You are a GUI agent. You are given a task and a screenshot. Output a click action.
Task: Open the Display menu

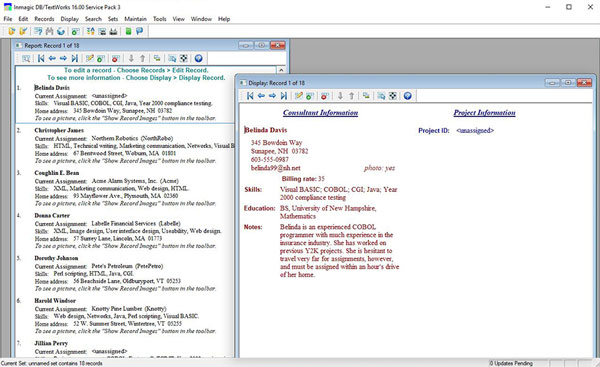click(70, 19)
